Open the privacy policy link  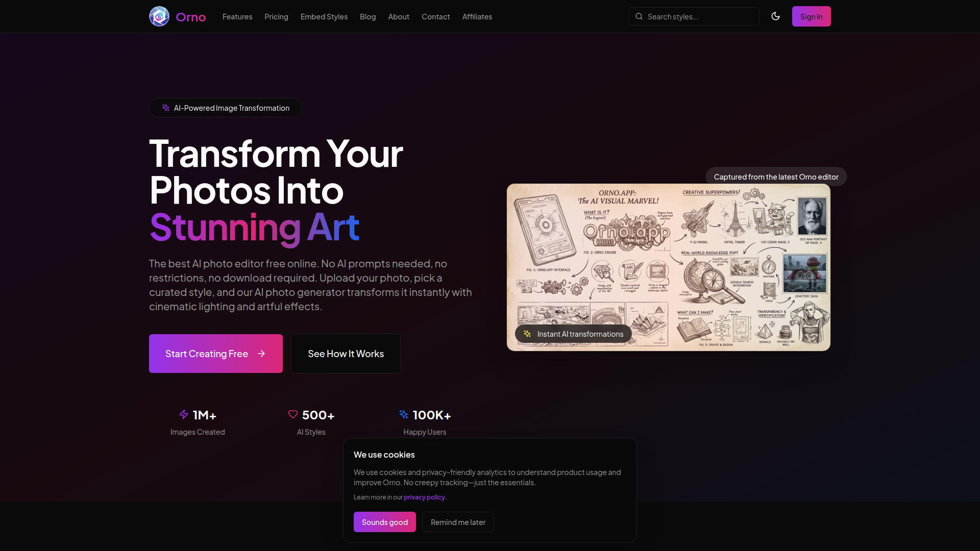[424, 497]
